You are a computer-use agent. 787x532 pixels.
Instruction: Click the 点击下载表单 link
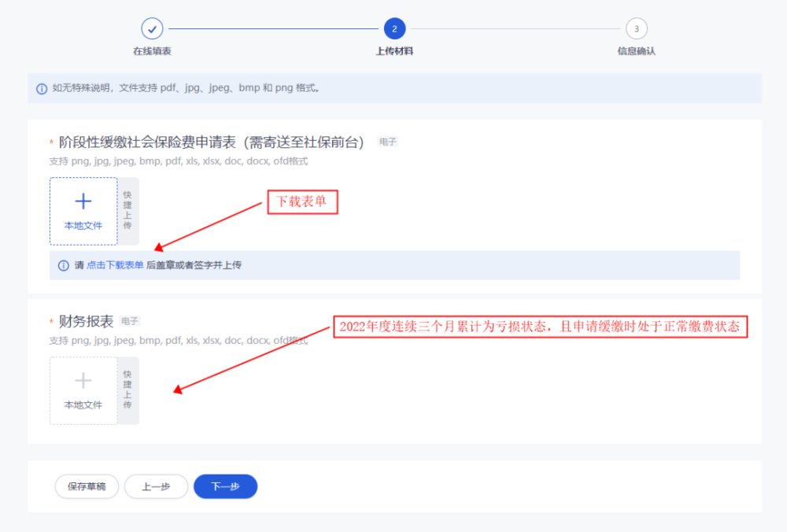tap(115, 265)
